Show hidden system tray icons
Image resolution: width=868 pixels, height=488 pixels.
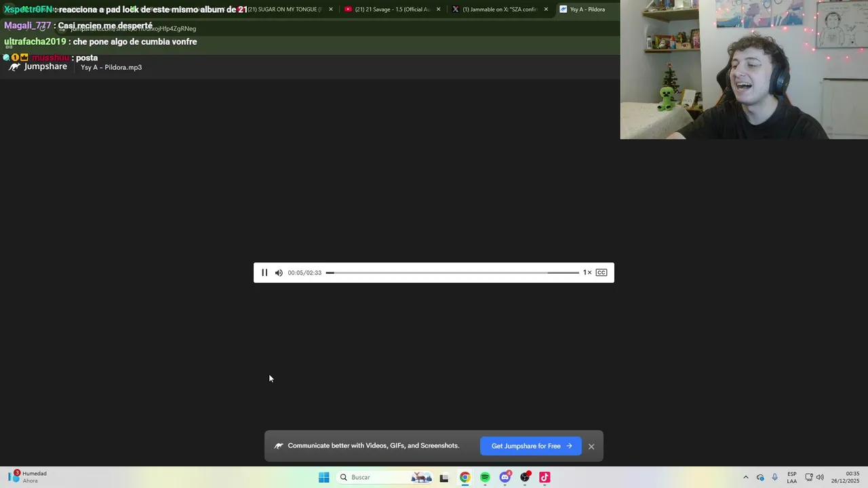[x=746, y=477]
